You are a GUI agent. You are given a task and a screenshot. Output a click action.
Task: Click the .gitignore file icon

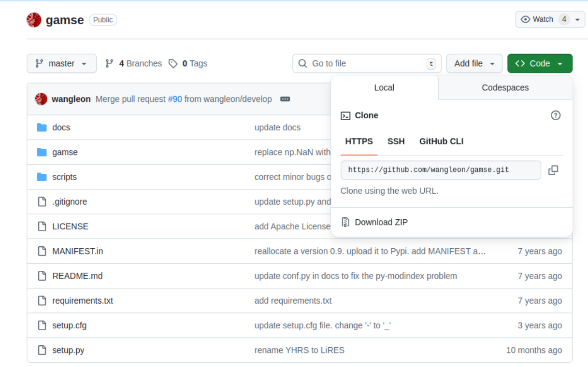42,202
